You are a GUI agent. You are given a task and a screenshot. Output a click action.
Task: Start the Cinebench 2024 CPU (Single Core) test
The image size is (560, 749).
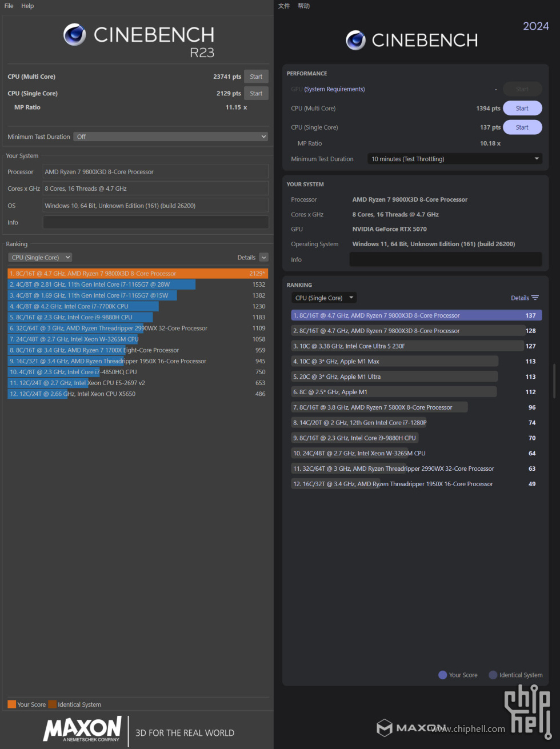(x=522, y=127)
